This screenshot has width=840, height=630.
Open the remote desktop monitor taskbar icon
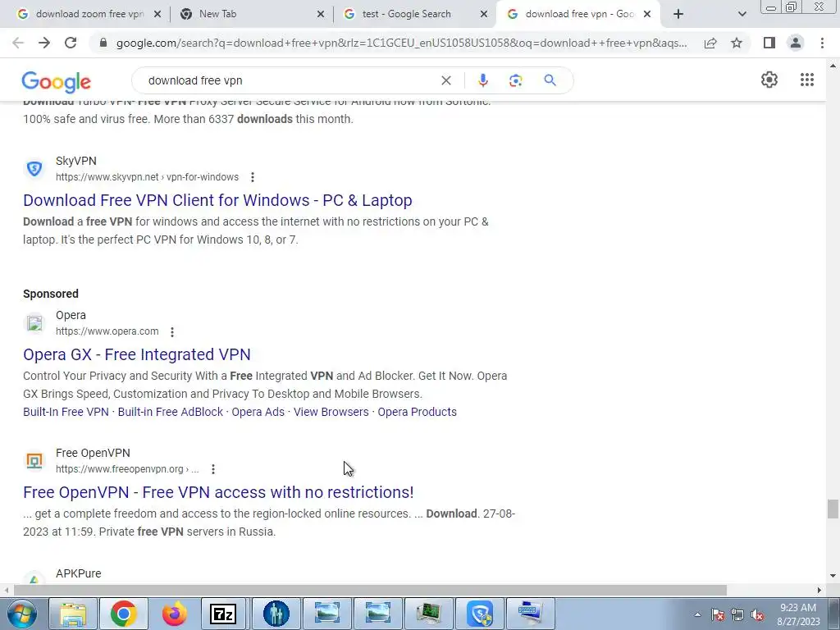click(x=428, y=614)
